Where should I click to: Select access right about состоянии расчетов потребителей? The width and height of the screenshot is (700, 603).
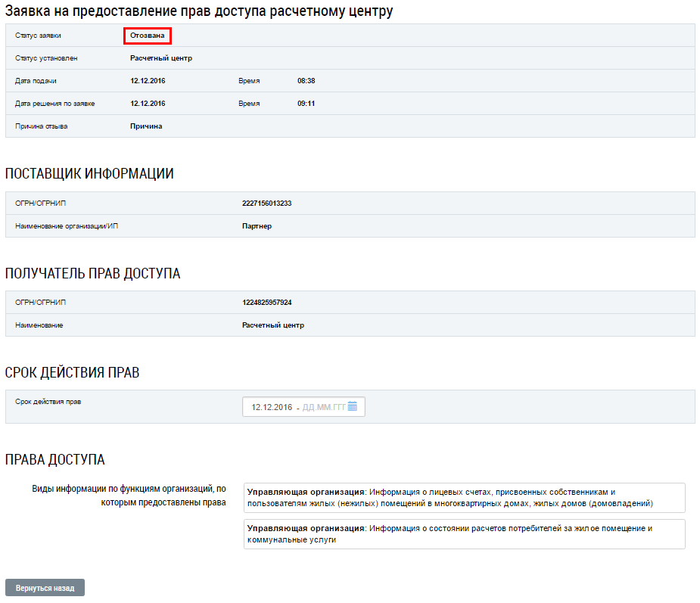[464, 534]
